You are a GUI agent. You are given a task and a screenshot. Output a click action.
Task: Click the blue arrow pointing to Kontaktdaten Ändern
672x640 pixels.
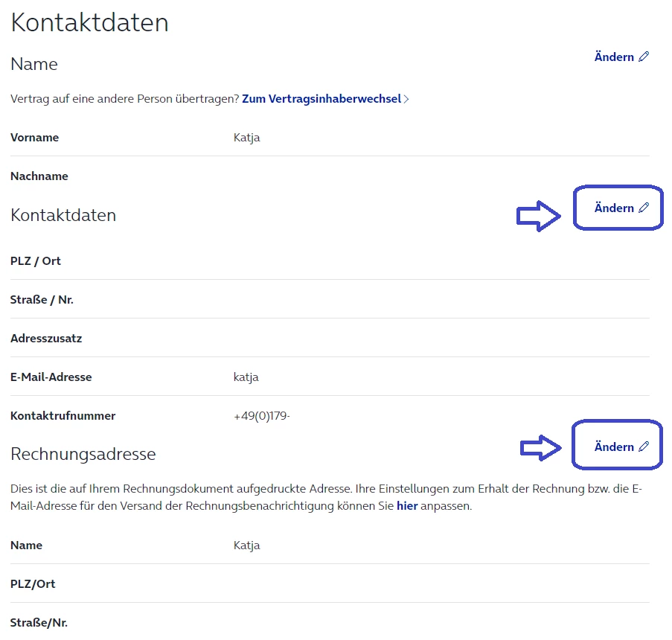click(539, 216)
